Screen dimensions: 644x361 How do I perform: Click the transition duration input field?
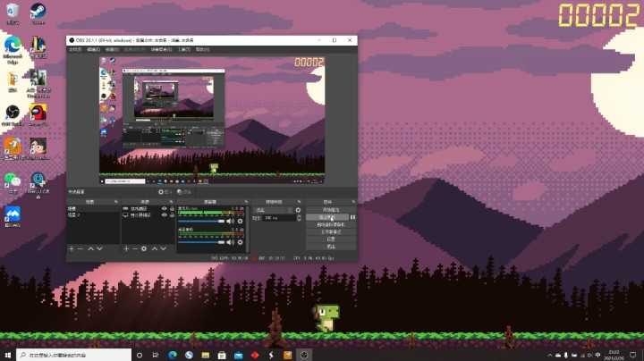(x=279, y=218)
